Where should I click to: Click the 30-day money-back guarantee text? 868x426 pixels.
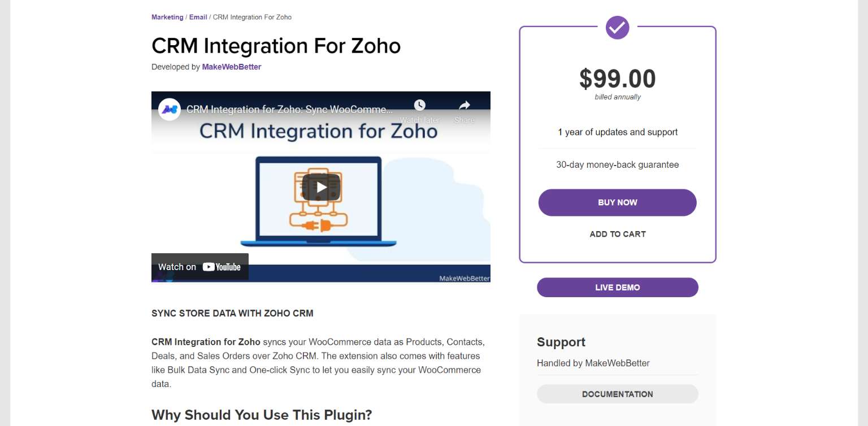[617, 164]
